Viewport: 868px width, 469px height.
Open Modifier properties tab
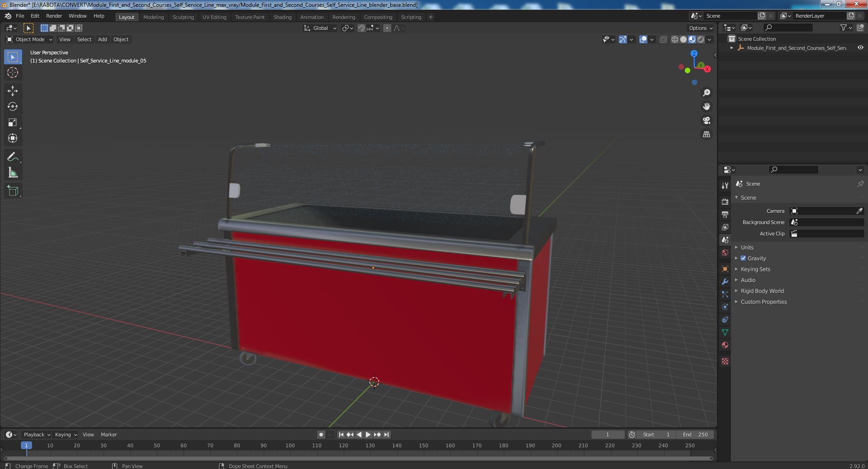(725, 282)
